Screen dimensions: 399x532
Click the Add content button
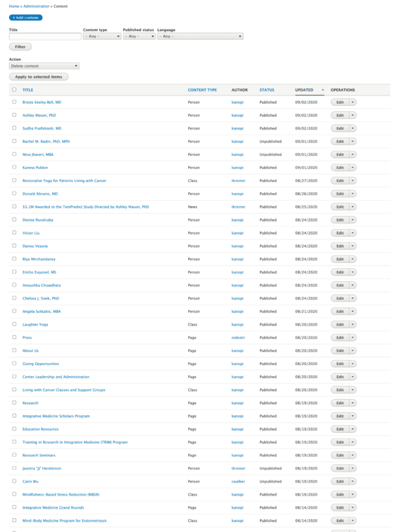click(26, 18)
